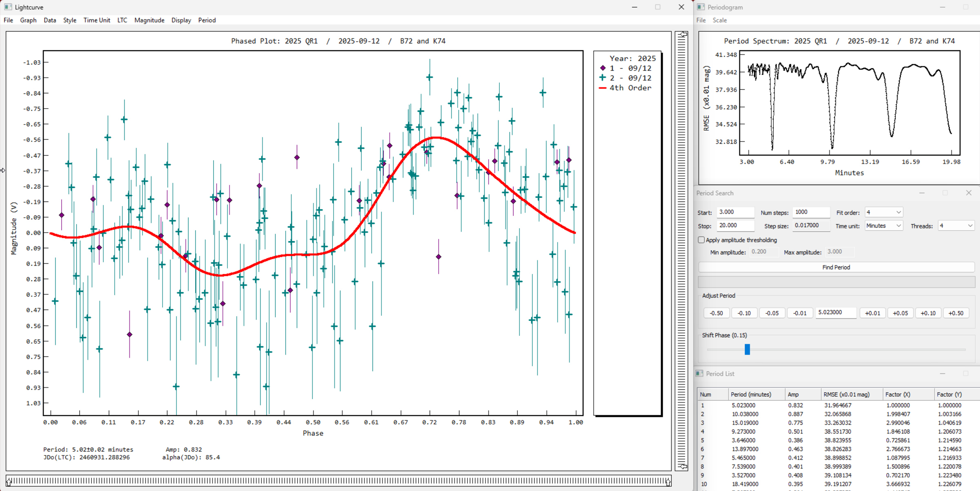Screen dimensions: 980x491
Task: Click arrow icon atop vertical ruler
Action: point(683,35)
